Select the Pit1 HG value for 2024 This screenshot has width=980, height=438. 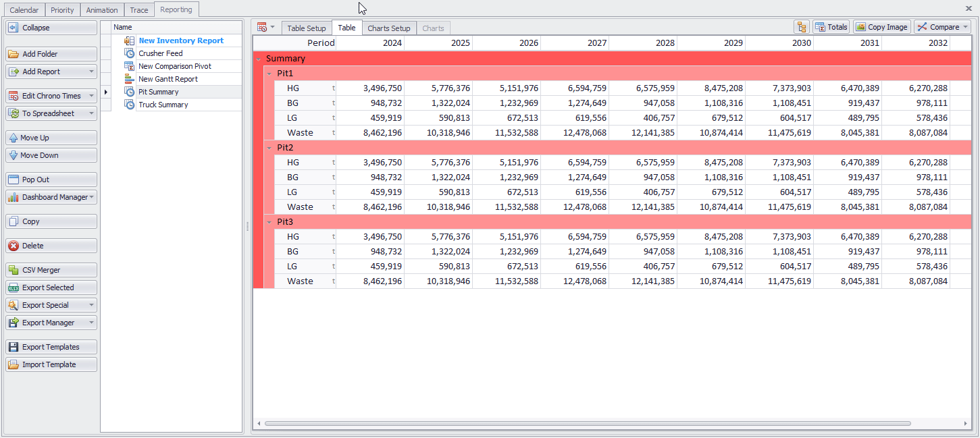[370, 88]
